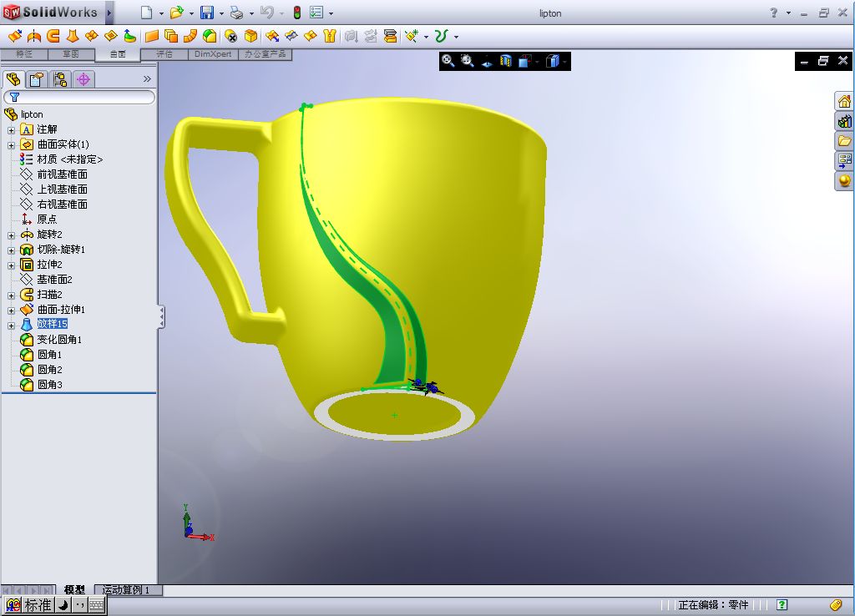Select the Freeform green surface tool icon
Viewport: 855px width, 616px height.
click(x=129, y=36)
